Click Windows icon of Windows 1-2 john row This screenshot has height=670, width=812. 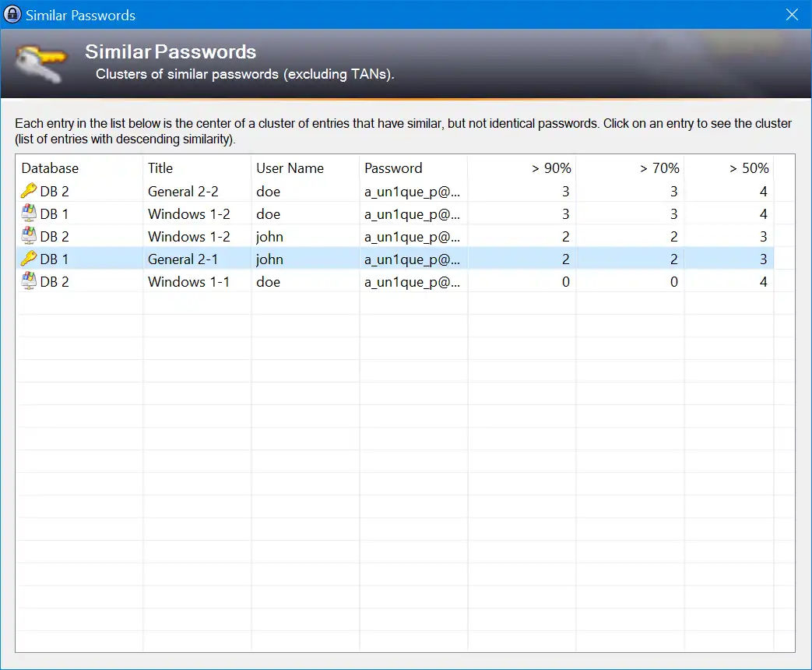pyautogui.click(x=29, y=236)
